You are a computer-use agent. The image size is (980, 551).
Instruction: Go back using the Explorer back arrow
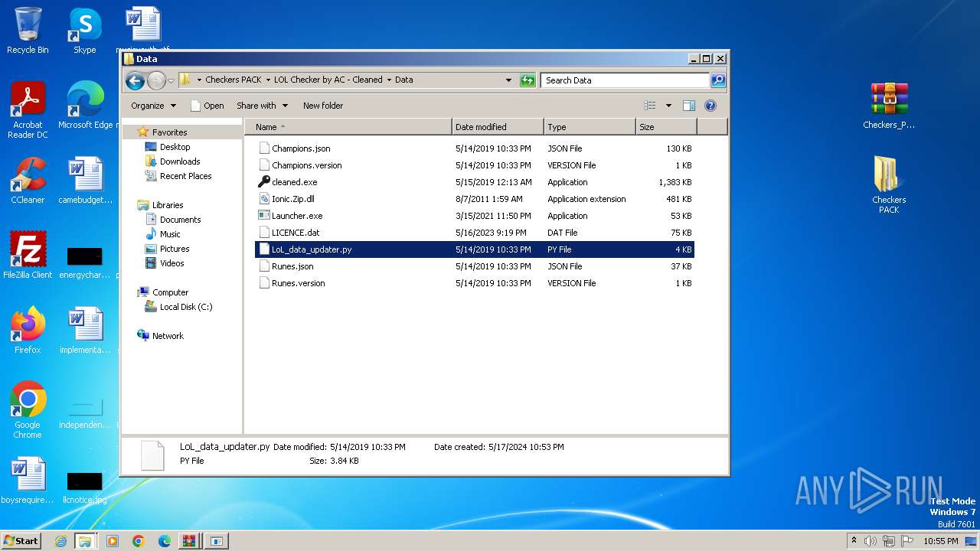135,80
